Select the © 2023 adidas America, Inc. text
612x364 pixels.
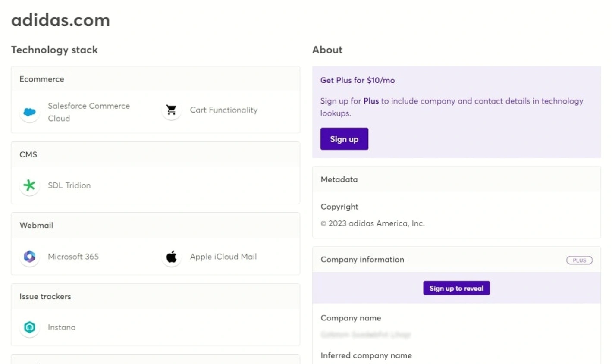click(373, 223)
